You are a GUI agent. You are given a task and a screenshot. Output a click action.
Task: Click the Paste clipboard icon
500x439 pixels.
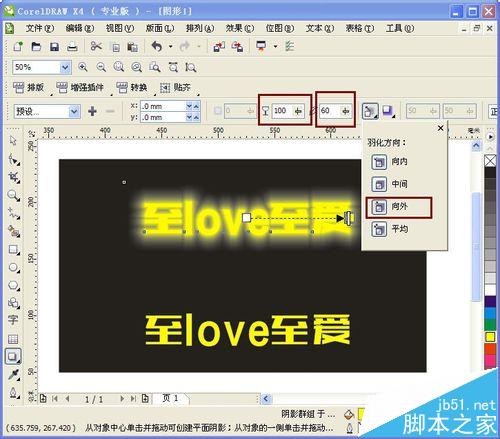[132, 47]
